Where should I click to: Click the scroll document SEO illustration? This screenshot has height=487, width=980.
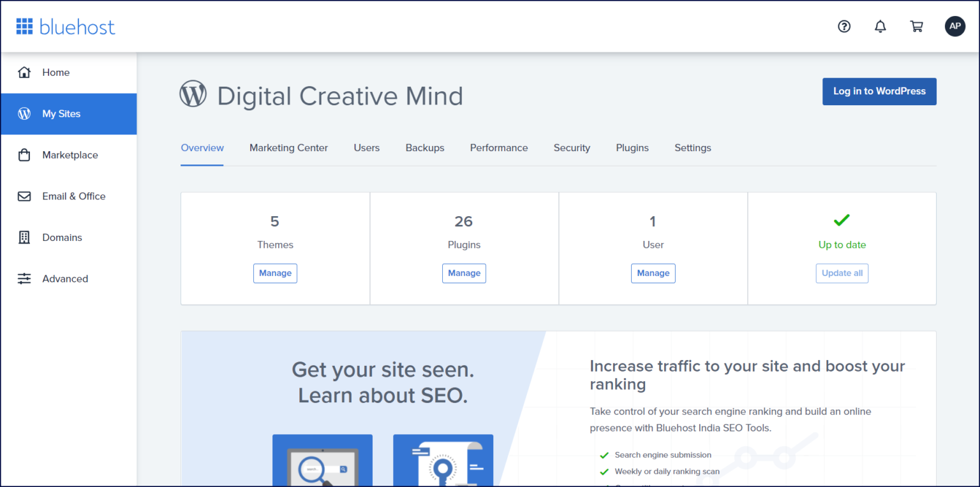coord(443,460)
